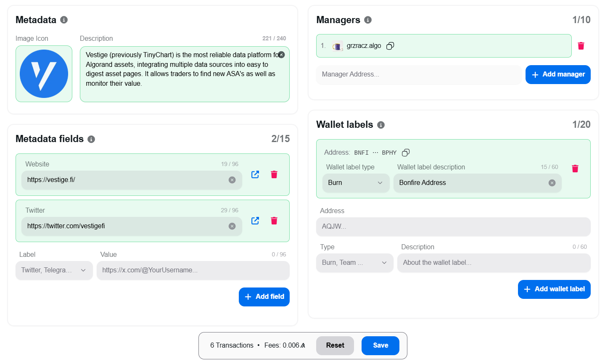Click the Vestige image icon thumbnail
This screenshot has width=605, height=364.
tap(44, 74)
